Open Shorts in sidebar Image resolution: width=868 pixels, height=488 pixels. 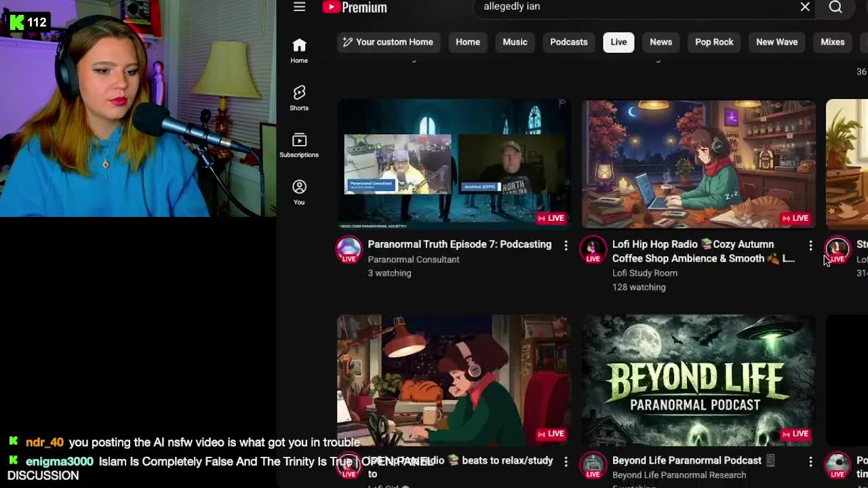(x=299, y=98)
